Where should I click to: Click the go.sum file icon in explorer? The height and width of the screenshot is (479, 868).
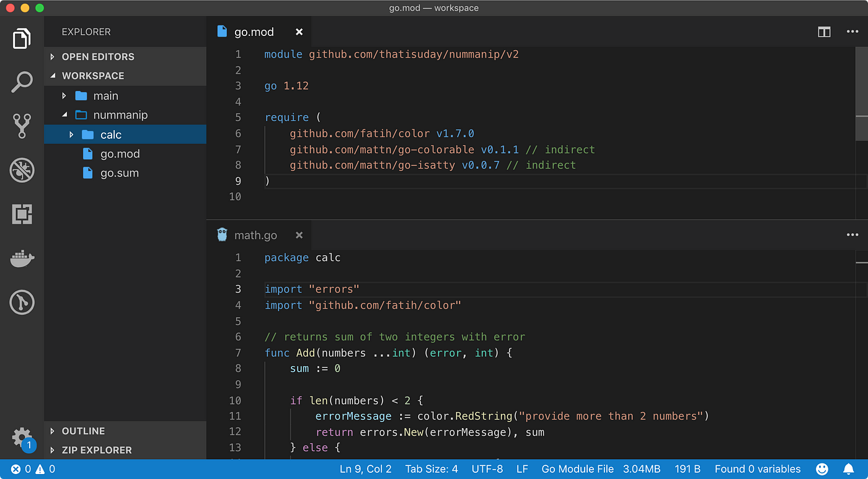(87, 173)
